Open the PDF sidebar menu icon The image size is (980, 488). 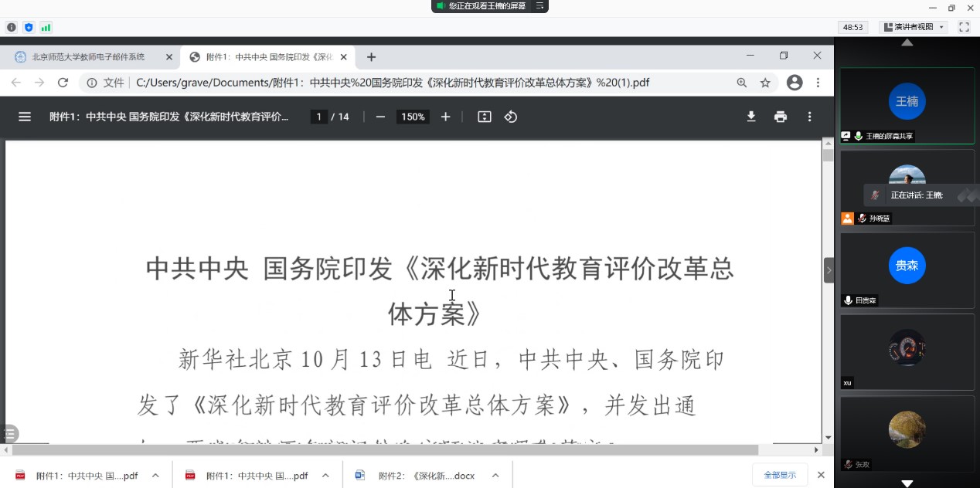(x=24, y=117)
